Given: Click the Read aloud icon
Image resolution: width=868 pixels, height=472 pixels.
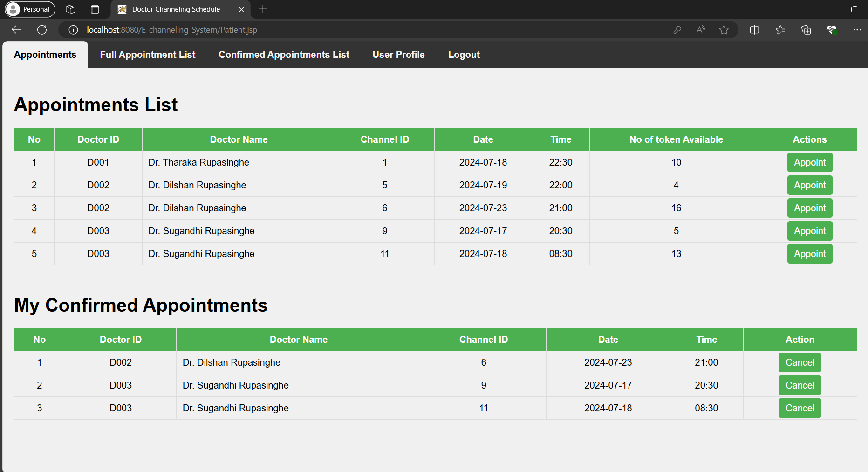Looking at the screenshot, I should pos(700,30).
